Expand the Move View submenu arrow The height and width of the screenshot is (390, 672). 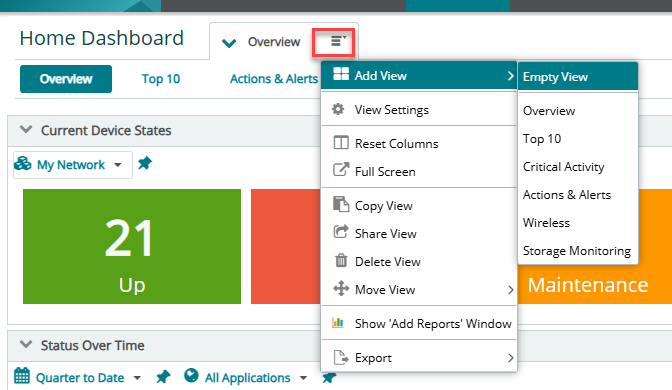point(510,290)
